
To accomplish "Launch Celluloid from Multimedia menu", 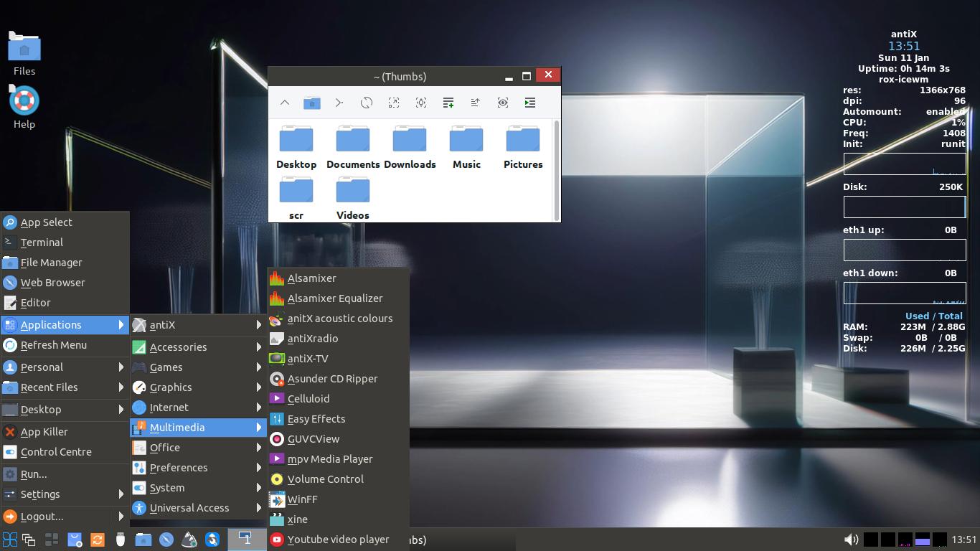I will click(308, 399).
